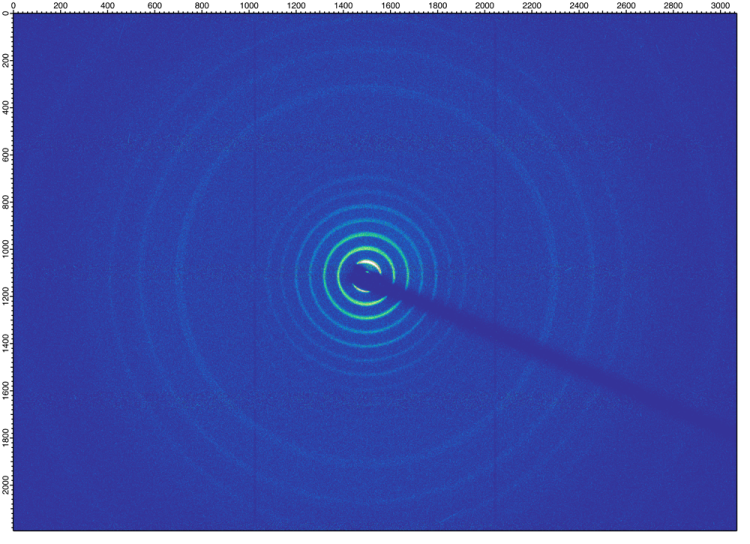Click the 0 label on the top axis

point(12,6)
